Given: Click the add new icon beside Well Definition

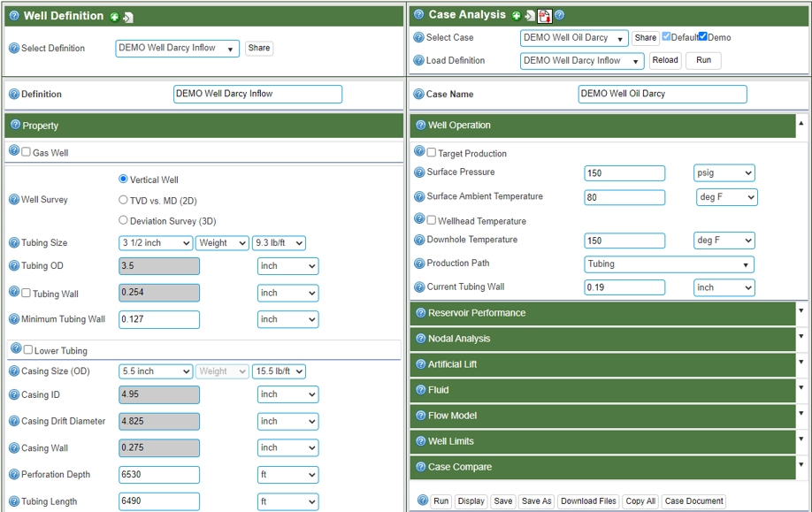Looking at the screenshot, I should pos(114,17).
